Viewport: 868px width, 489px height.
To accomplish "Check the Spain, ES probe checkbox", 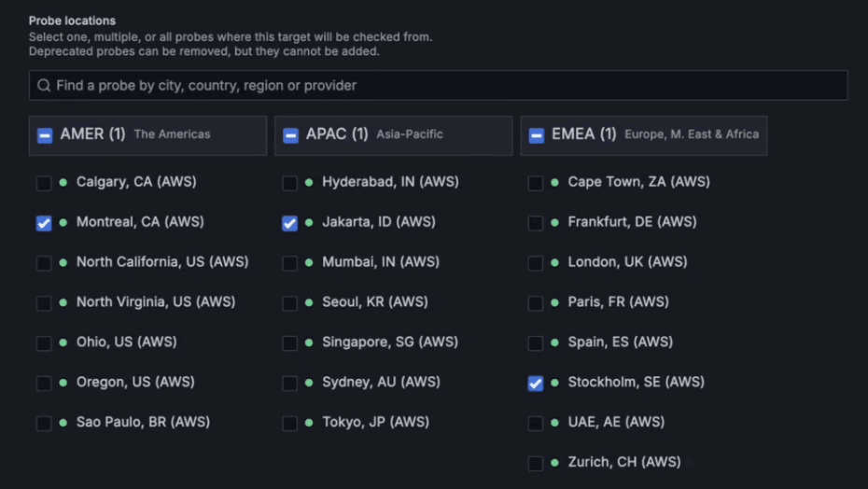I will (x=536, y=342).
